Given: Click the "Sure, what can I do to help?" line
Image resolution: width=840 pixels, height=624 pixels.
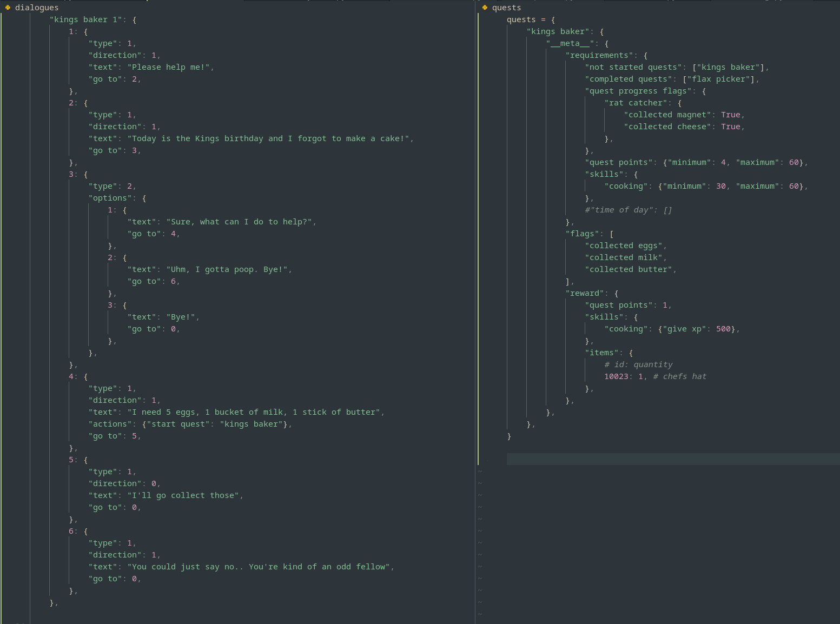Looking at the screenshot, I should pyautogui.click(x=222, y=222).
